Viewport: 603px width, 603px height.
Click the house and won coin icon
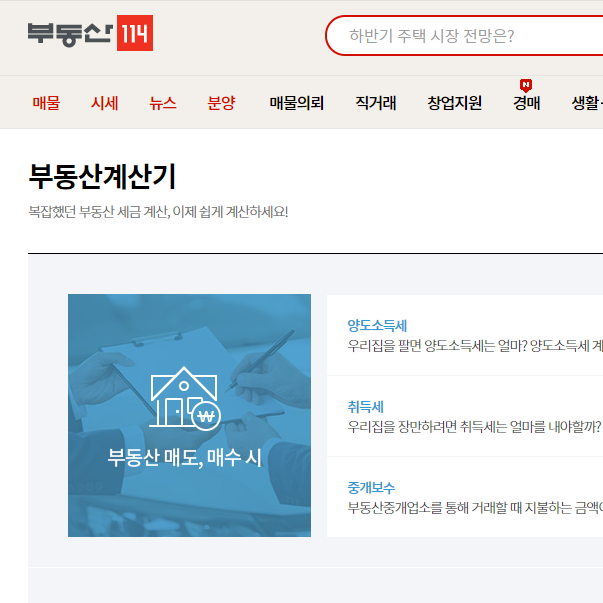tap(185, 398)
